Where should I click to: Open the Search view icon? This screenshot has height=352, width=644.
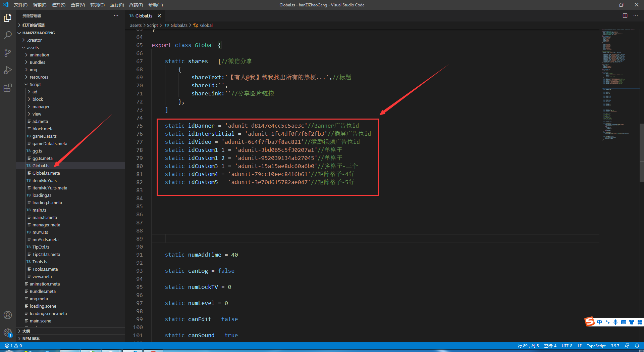8,35
